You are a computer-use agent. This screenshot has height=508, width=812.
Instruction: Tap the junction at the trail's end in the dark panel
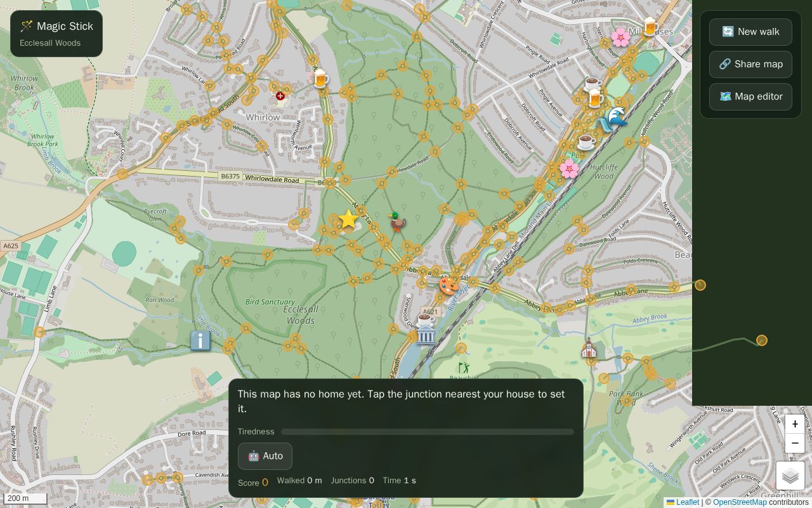click(x=762, y=340)
